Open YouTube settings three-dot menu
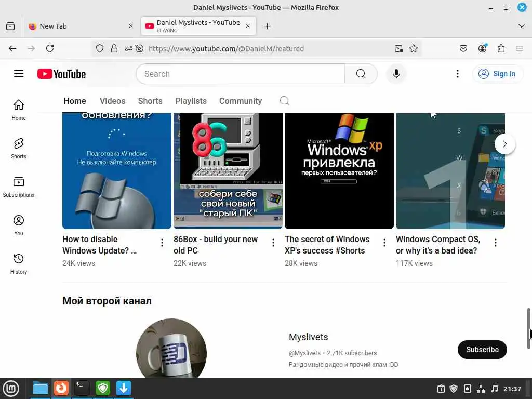Image resolution: width=532 pixels, height=399 pixels. 457,74
